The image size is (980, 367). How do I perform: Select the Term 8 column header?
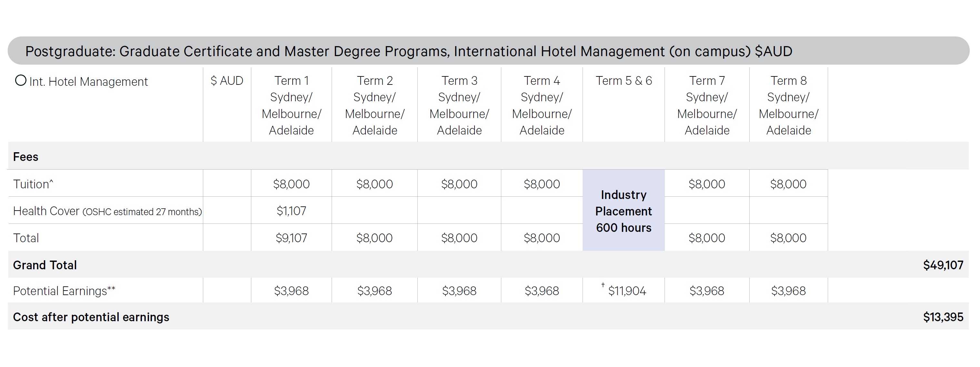click(788, 105)
